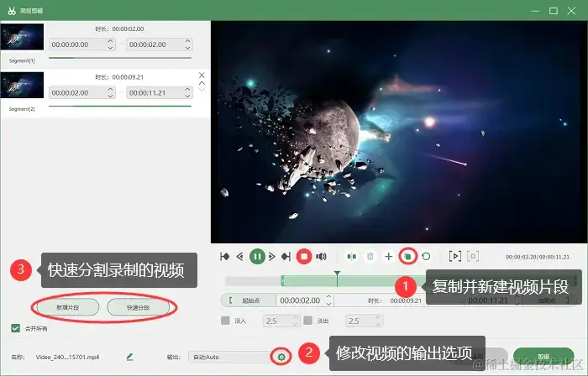Viewport: 588px width, 376px height.
Task: Mute audio via the speaker icon
Action: (321, 257)
